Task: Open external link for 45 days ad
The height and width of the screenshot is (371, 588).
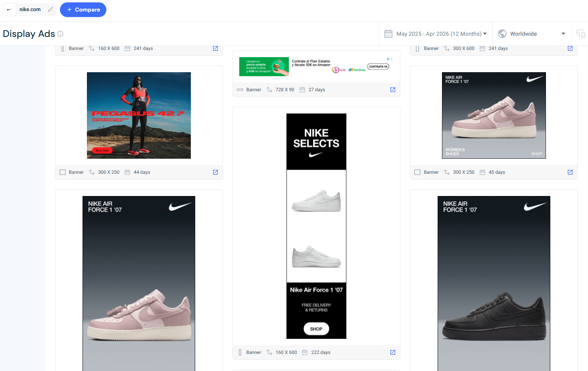Action: [x=570, y=172]
